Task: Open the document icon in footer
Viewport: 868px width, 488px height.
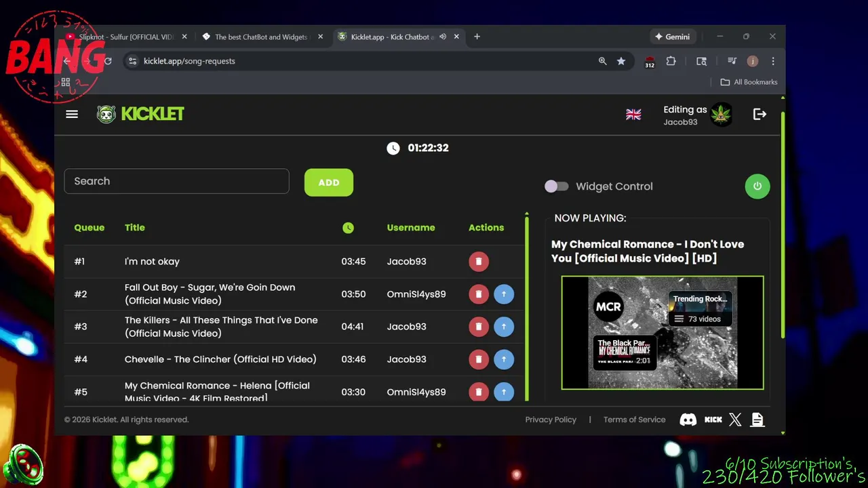Action: coord(757,420)
